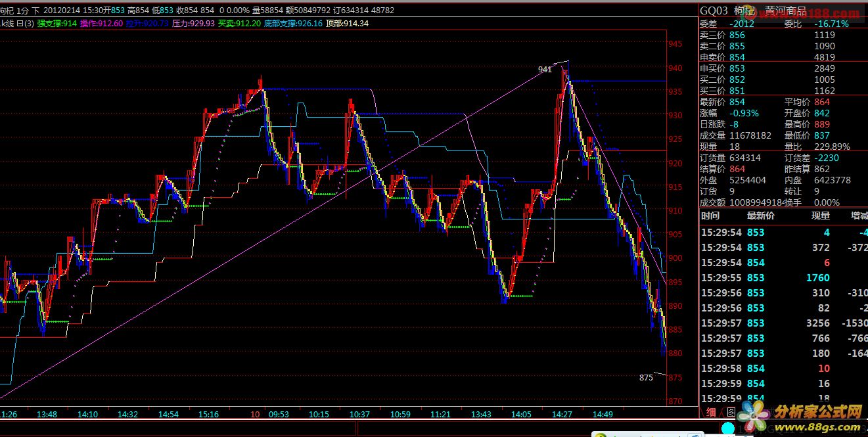The image size is (868, 437).
Task: Click the 875 low price label on chart
Action: (646, 377)
